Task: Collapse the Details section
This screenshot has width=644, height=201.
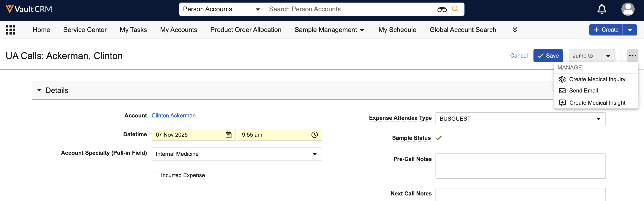Action: coord(39,90)
